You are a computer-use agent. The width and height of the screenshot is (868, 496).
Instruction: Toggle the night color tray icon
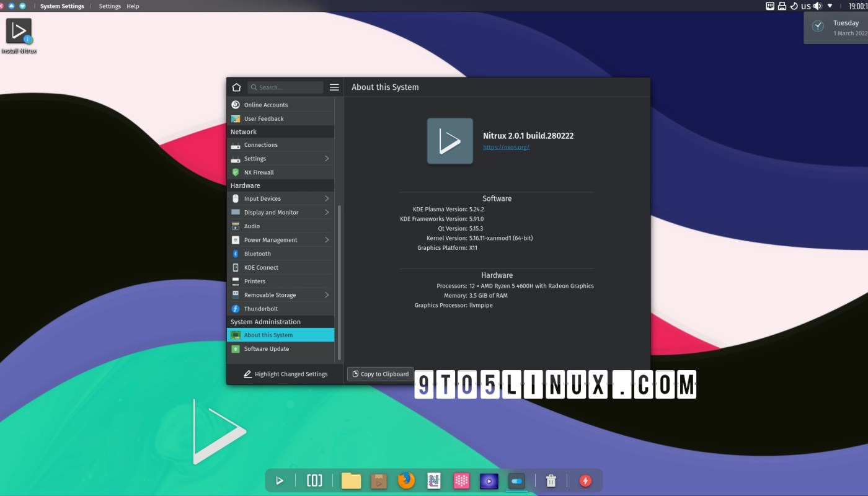coord(794,6)
